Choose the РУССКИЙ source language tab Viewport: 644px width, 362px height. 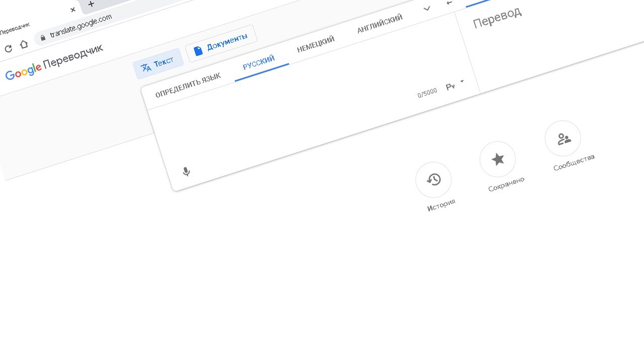click(x=259, y=63)
